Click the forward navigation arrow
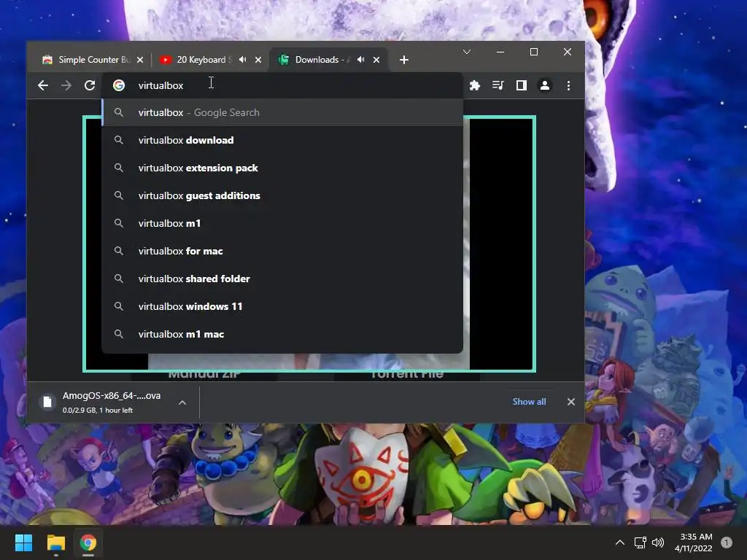 (66, 86)
